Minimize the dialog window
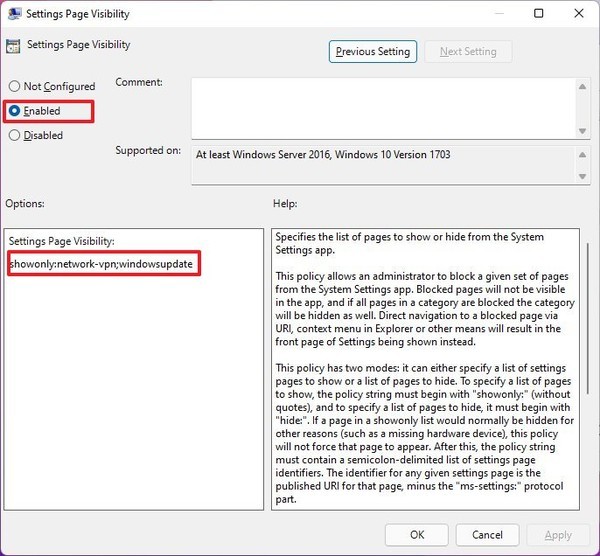 tap(499, 13)
